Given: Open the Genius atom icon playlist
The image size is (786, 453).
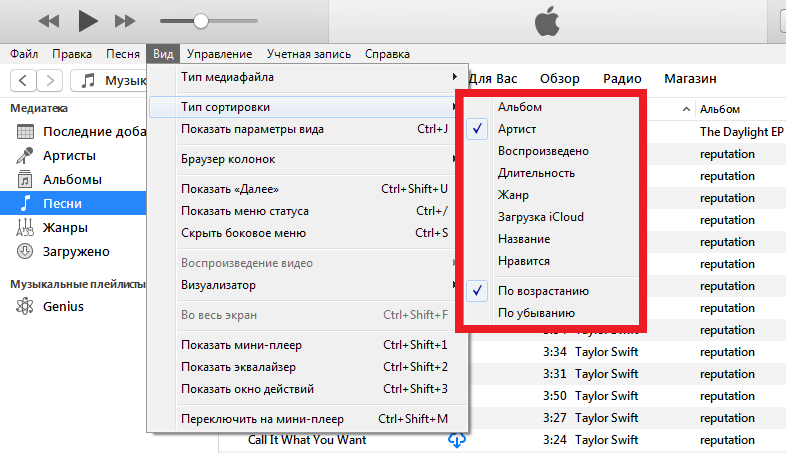Looking at the screenshot, I should coord(25,306).
